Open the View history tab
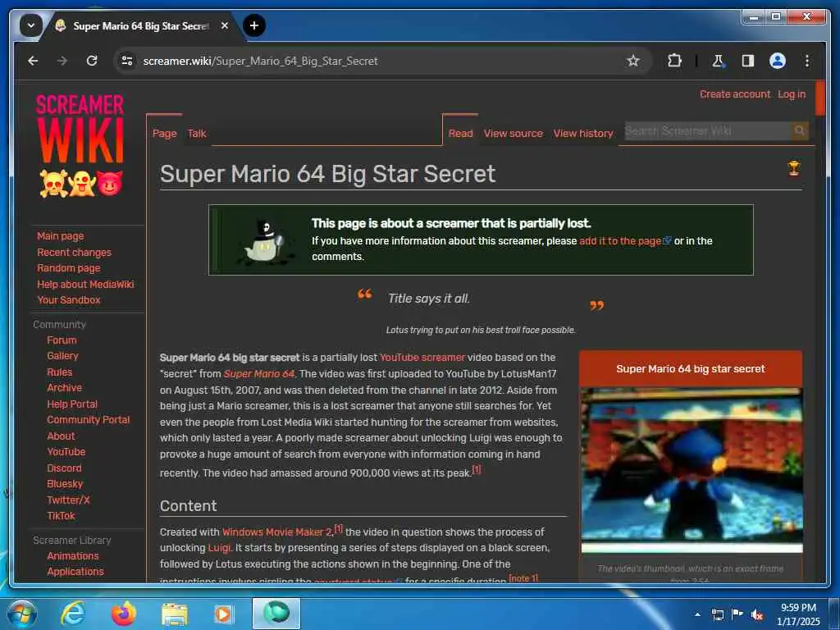Screen dimensions: 840x630 [x=583, y=134]
